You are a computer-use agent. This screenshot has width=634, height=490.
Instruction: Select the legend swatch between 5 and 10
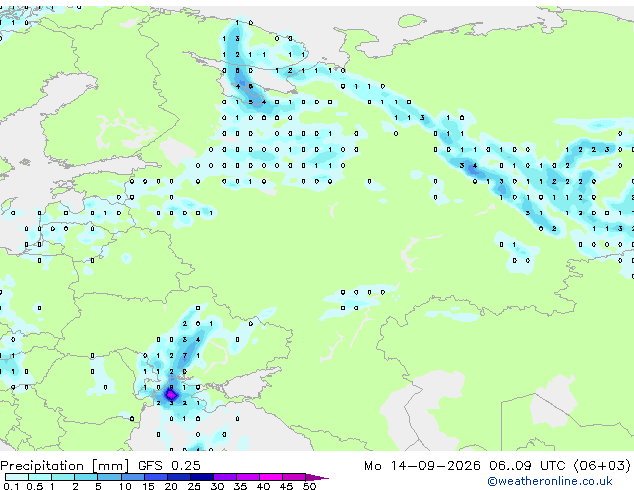coord(110,477)
